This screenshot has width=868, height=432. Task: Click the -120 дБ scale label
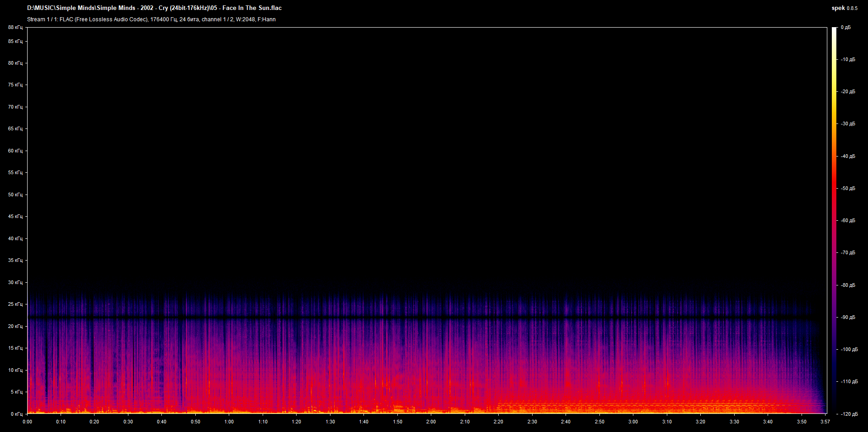click(x=849, y=414)
